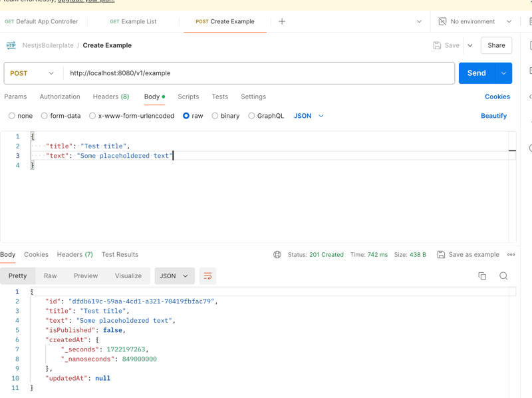Toggle response line wrap icon
The height and width of the screenshot is (398, 532).
point(207,276)
